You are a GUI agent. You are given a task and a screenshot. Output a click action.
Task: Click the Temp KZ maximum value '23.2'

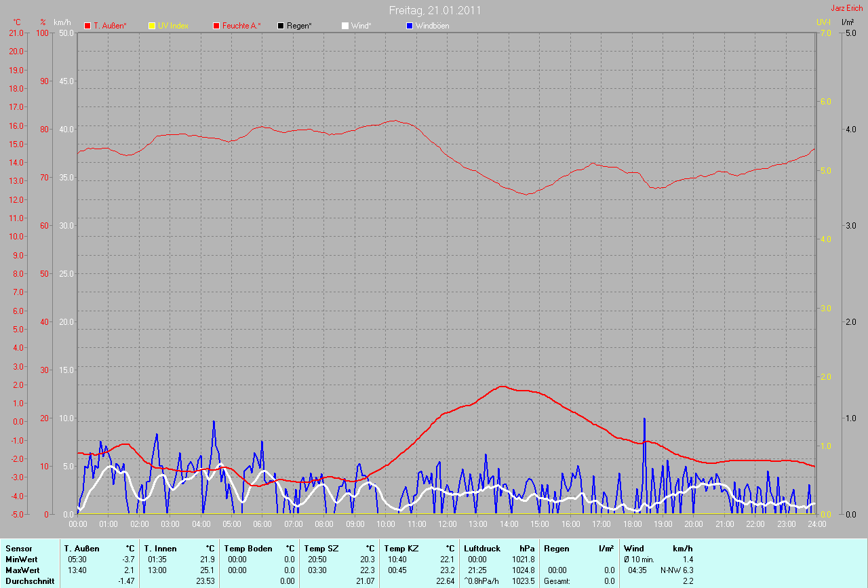[x=448, y=570]
